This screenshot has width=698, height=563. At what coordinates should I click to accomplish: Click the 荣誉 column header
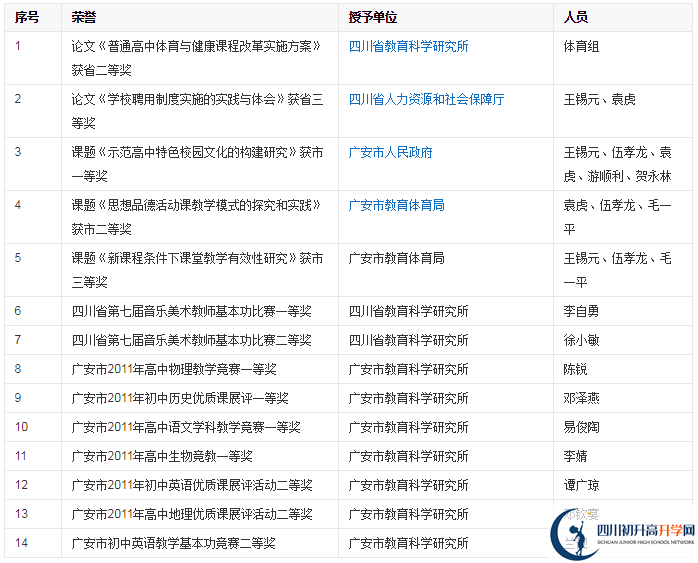pos(84,17)
